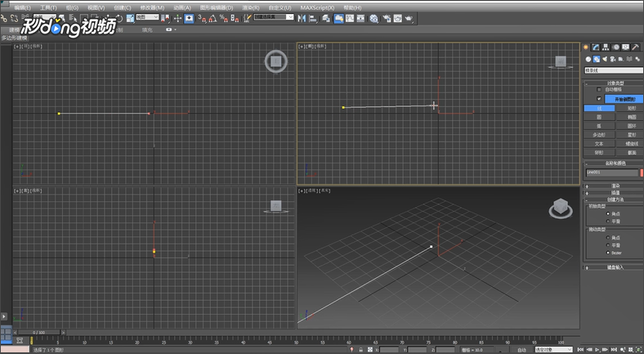Toggle 自动 auto key button
Viewport: 644px width, 354px height.
pos(521,349)
